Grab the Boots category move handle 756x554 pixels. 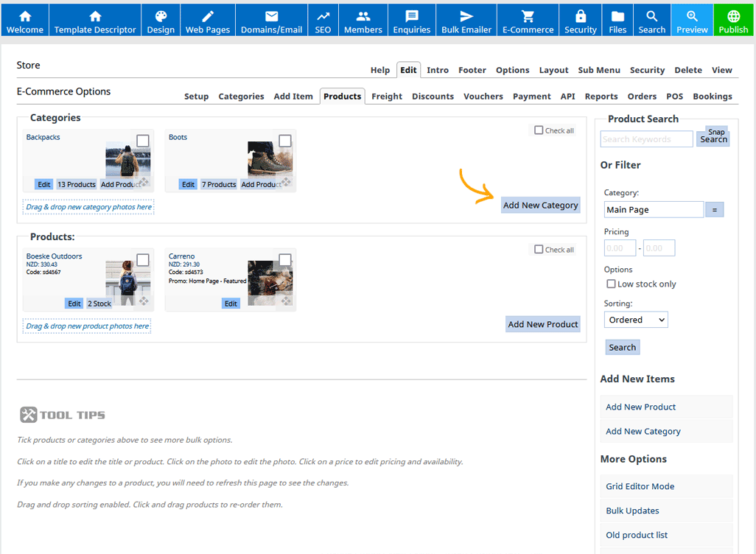point(287,182)
